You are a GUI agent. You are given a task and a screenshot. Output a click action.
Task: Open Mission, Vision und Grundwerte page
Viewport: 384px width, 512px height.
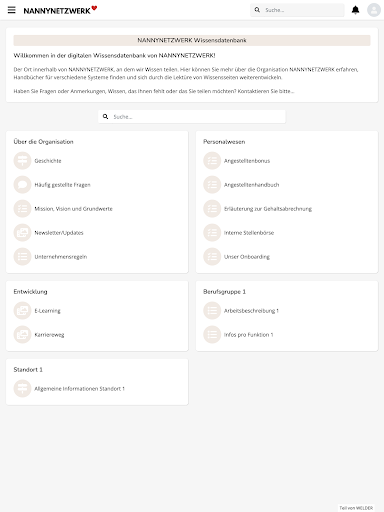(x=73, y=209)
